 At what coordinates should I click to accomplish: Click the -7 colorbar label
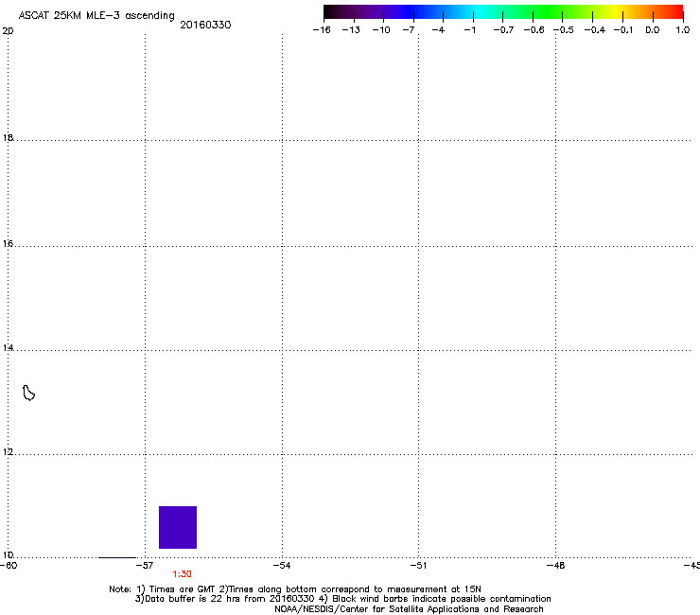[x=409, y=30]
